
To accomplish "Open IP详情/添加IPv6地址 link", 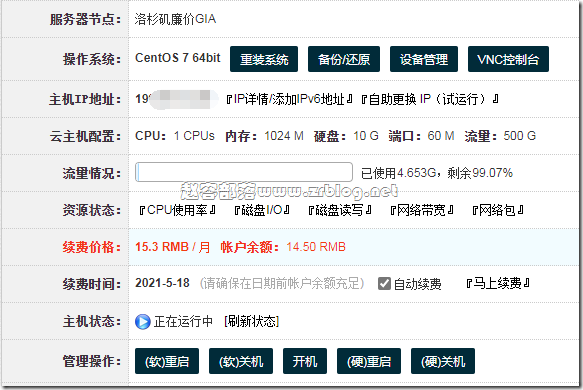I will click(x=290, y=99).
